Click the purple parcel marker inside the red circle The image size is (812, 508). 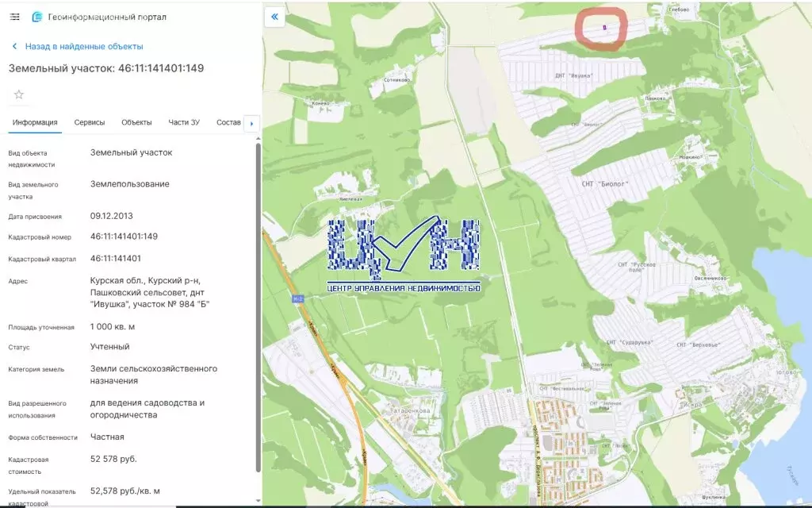coord(604,27)
